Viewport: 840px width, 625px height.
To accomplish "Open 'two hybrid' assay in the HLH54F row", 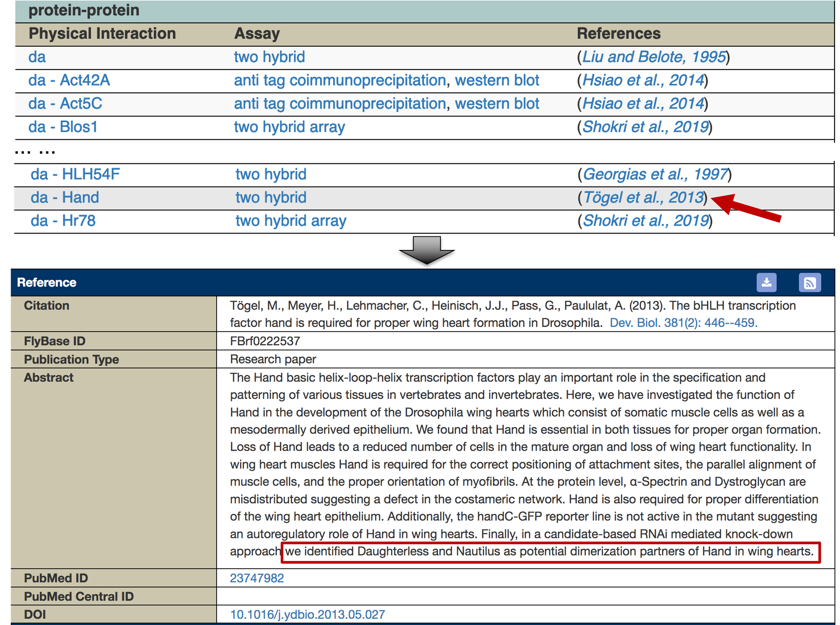I will pos(271,174).
